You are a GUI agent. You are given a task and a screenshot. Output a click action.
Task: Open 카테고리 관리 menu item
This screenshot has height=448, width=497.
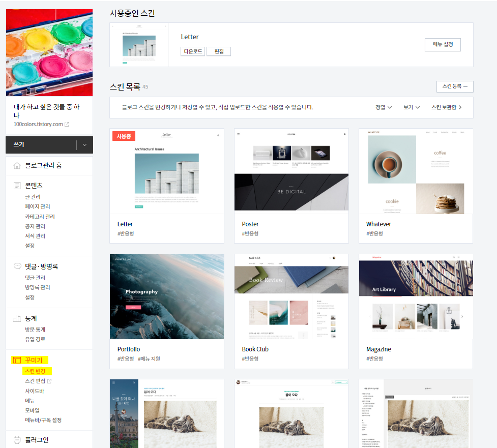[x=40, y=217]
